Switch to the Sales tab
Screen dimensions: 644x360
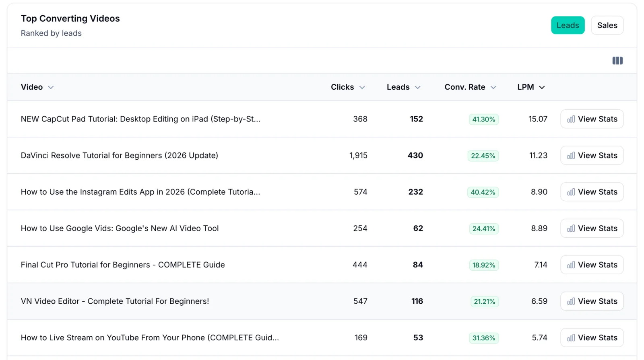[607, 25]
